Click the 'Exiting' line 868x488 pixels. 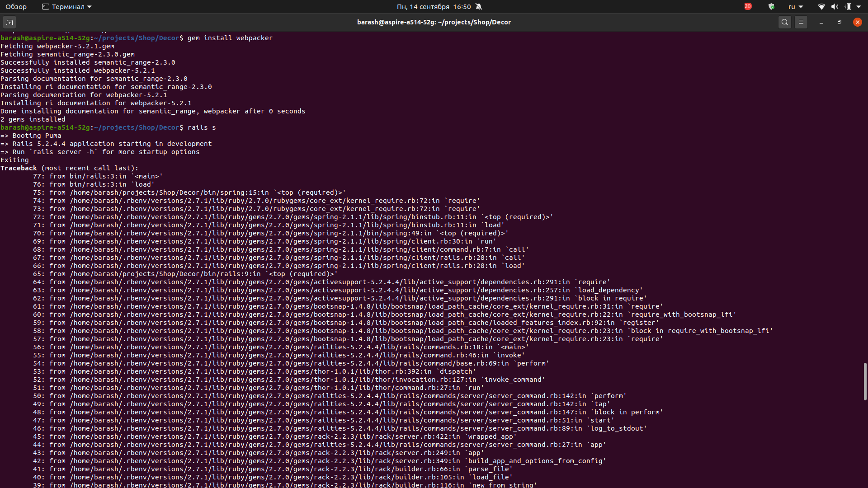tap(14, 160)
